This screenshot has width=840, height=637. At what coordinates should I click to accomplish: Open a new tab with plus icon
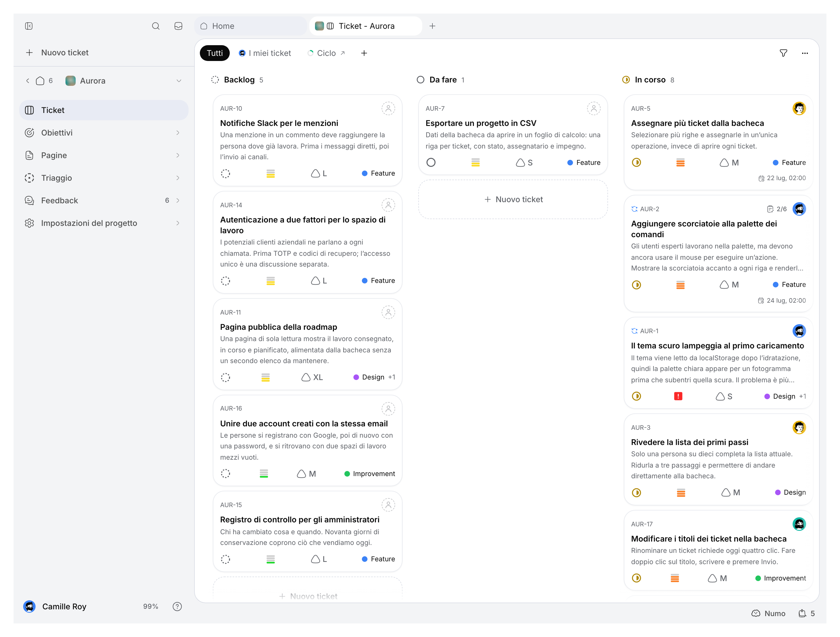click(x=432, y=26)
